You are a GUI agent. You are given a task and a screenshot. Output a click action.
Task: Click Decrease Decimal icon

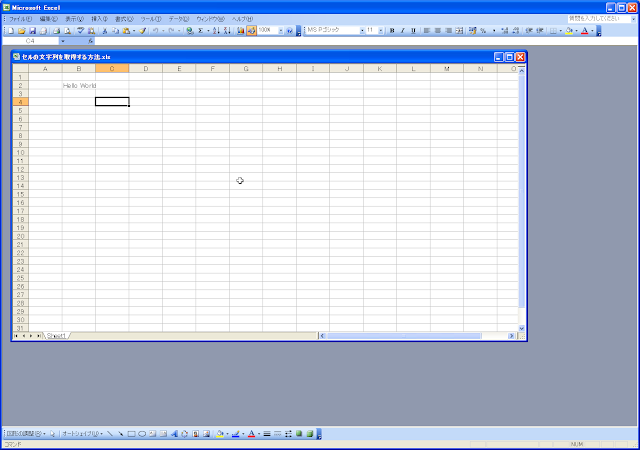click(516, 31)
